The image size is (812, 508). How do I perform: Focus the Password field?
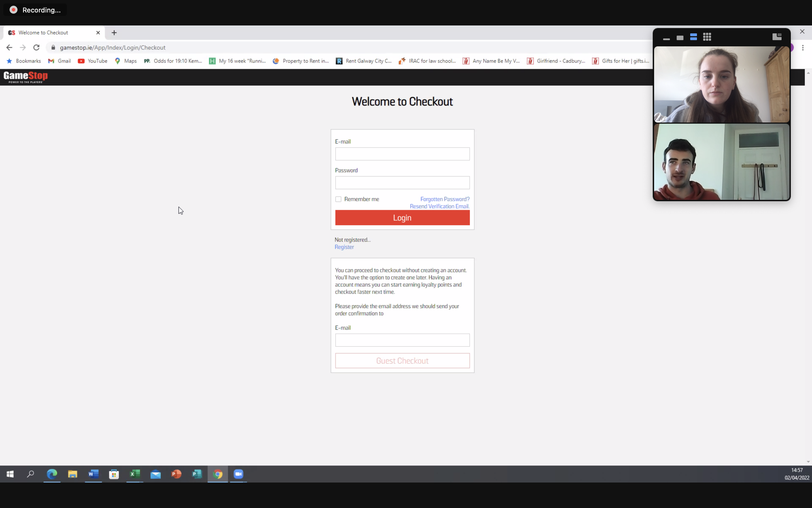(402, 183)
